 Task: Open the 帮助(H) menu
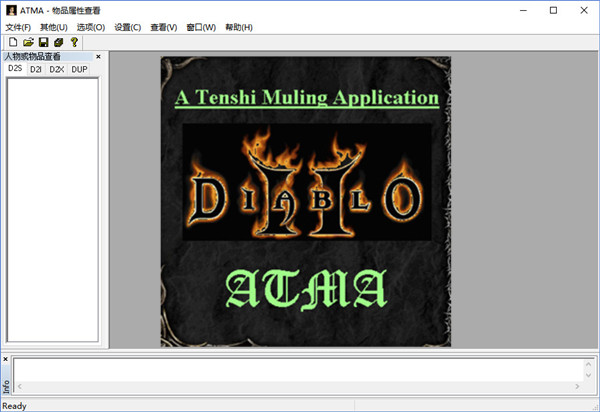coord(239,27)
